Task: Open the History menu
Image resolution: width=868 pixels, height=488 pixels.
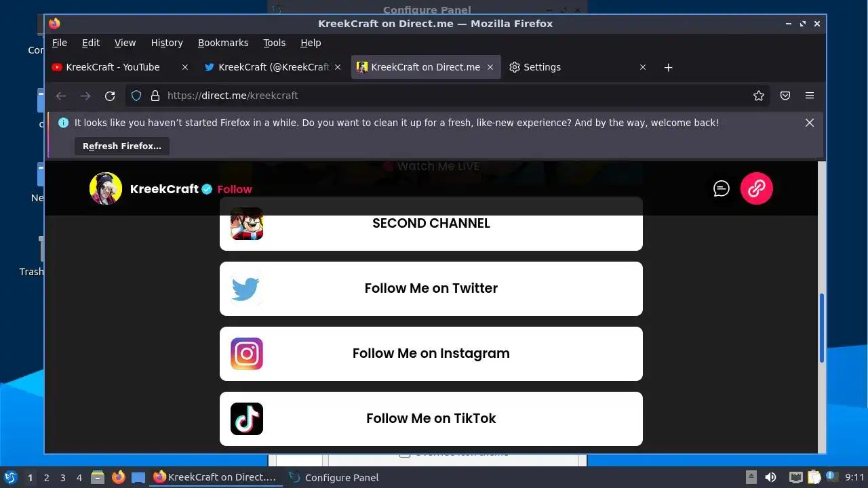Action: 167,43
